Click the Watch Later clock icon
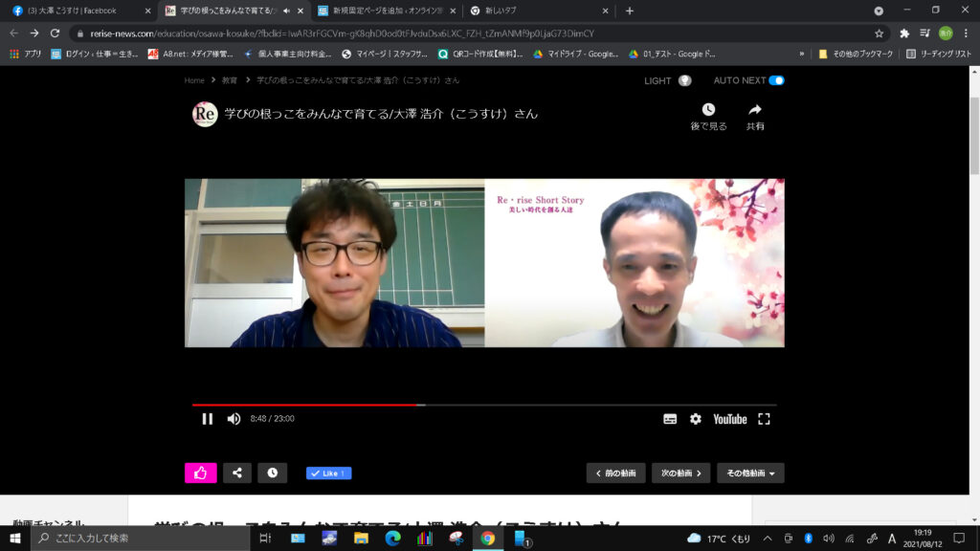The height and width of the screenshot is (551, 980). click(708, 110)
